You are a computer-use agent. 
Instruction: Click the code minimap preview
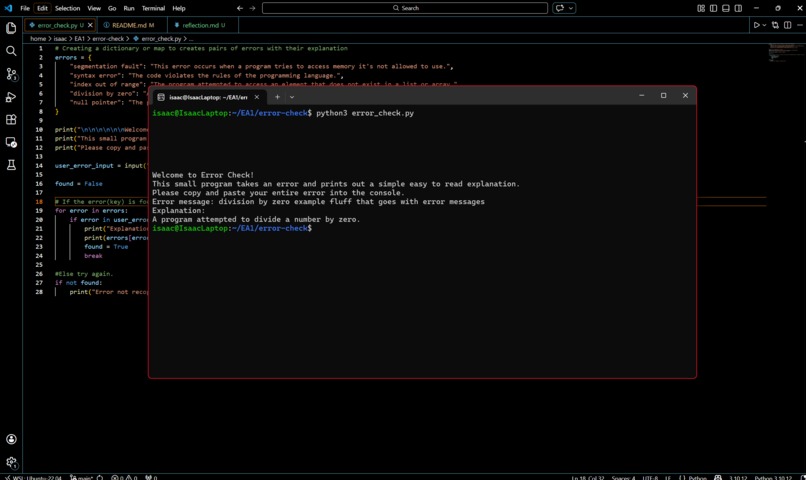pyautogui.click(x=785, y=53)
